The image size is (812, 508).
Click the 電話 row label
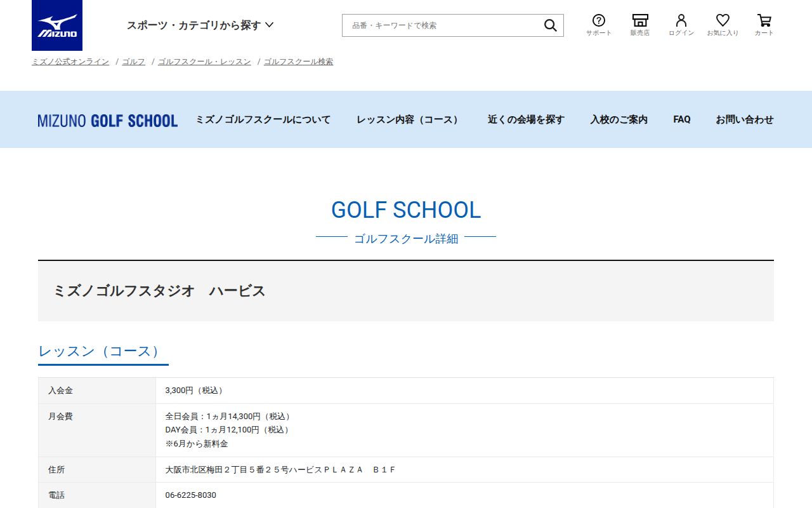(x=56, y=495)
